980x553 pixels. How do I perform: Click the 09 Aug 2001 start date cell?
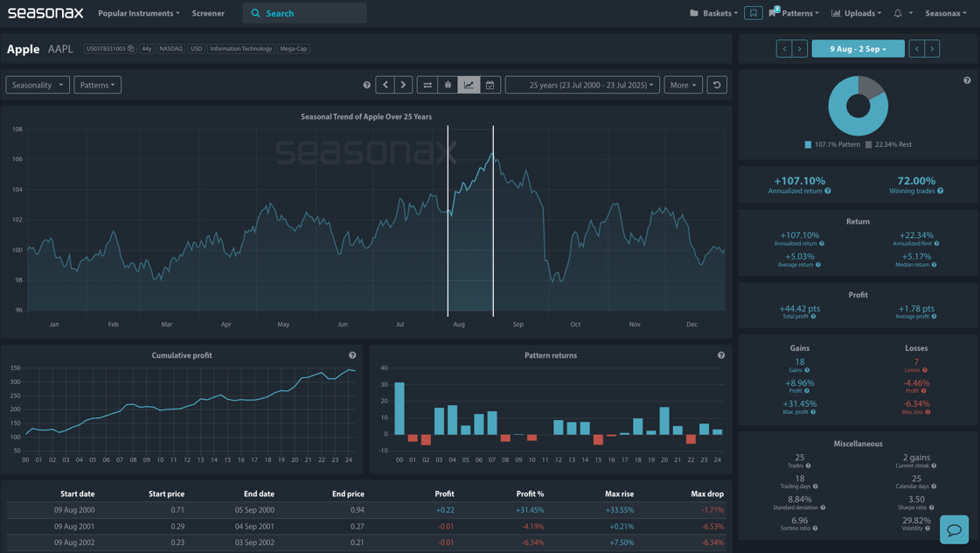pyautogui.click(x=74, y=527)
